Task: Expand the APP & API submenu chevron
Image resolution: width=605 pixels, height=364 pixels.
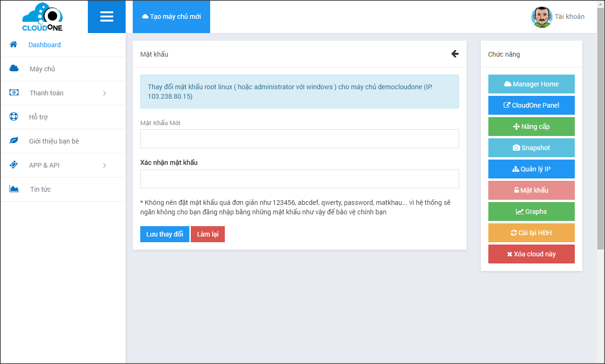Action: 104,165
